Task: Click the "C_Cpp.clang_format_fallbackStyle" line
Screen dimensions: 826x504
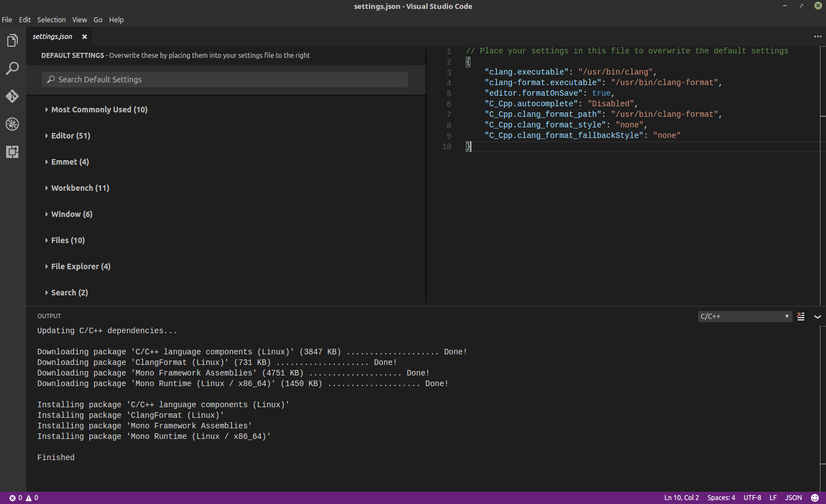Action: pyautogui.click(x=582, y=136)
